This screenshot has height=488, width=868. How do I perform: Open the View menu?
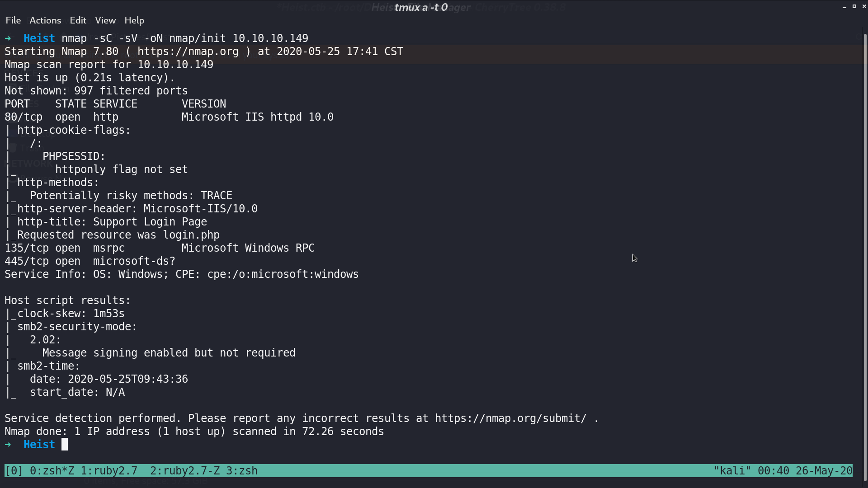click(x=105, y=20)
